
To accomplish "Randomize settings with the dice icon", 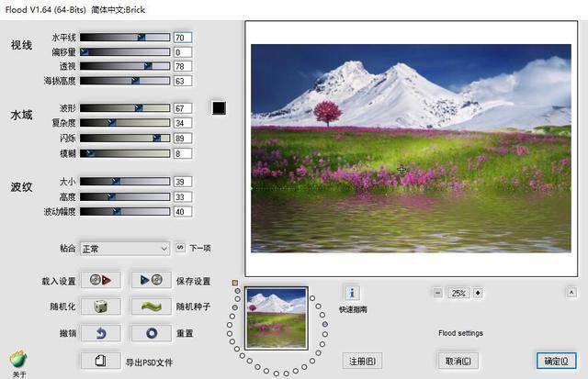I will click(x=101, y=307).
